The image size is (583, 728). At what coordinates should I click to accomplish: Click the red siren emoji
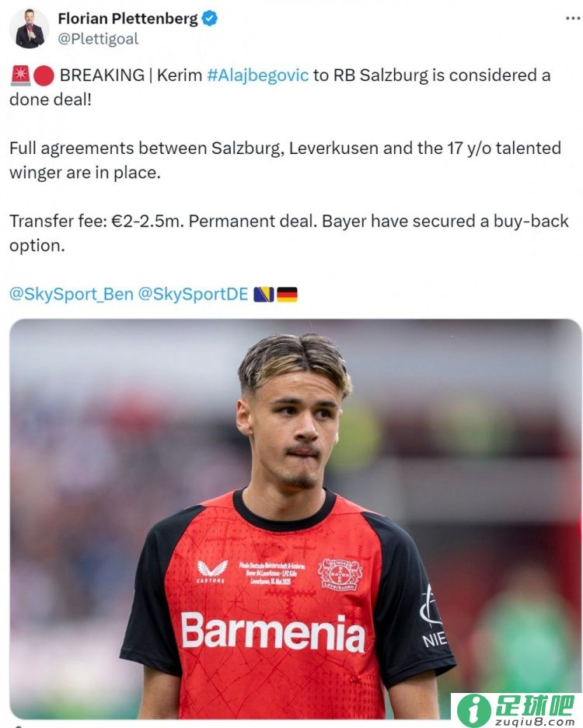[20, 75]
